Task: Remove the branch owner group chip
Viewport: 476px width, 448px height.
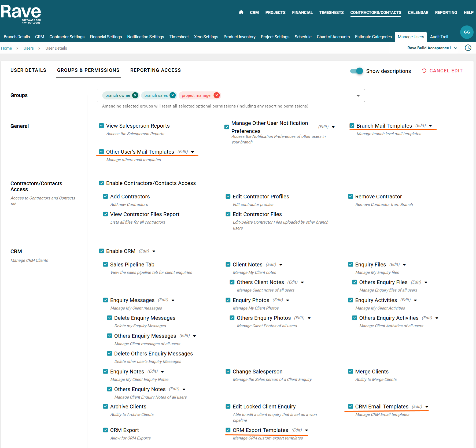Action: [135, 95]
